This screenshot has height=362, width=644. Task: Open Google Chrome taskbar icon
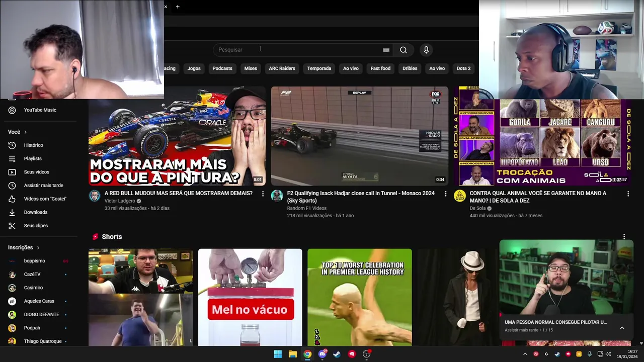point(307,354)
